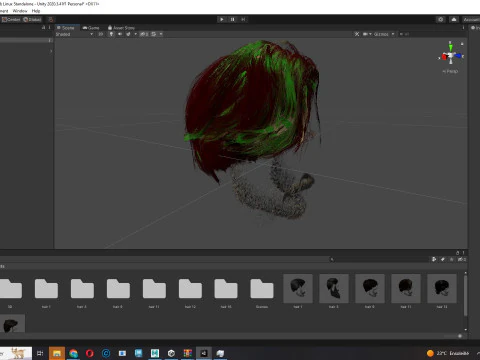This screenshot has width=480, height=360.
Task: Click the Persp label to switch projection
Action: click(x=450, y=71)
